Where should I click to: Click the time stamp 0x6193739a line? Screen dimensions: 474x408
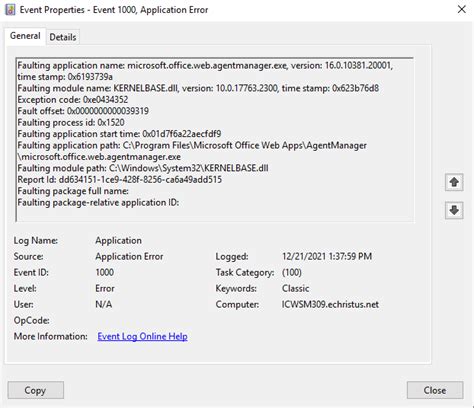click(x=65, y=77)
